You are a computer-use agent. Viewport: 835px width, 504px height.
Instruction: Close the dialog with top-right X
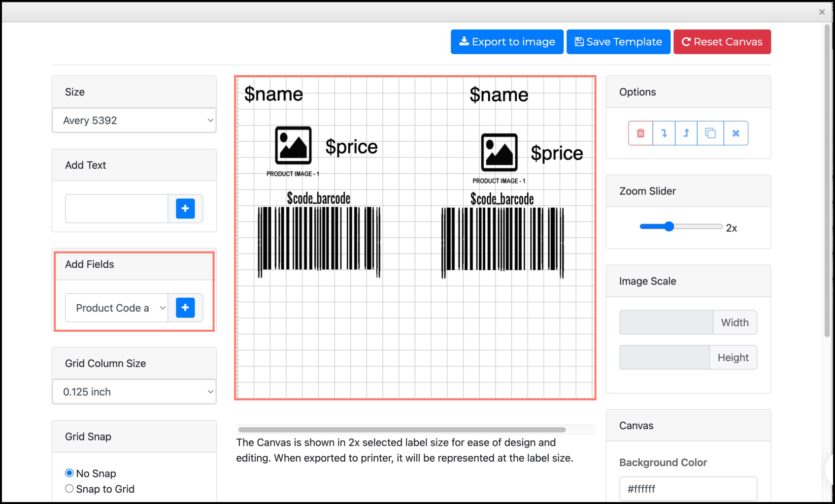click(822, 12)
